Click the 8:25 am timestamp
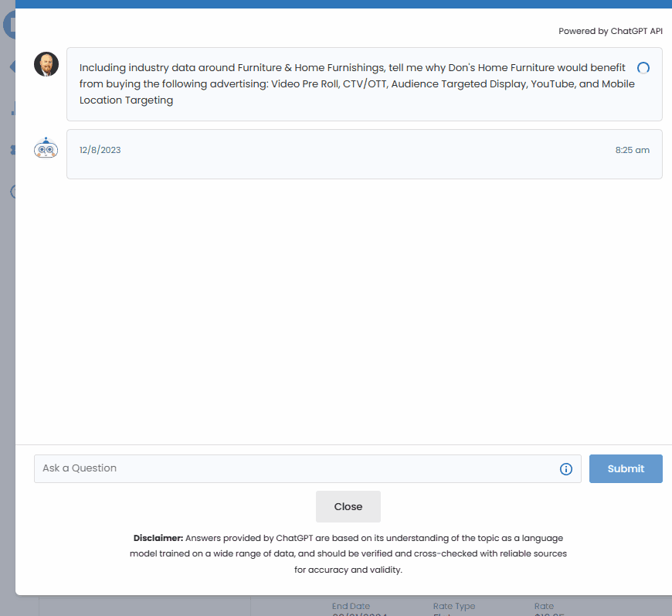Viewport: 672px width, 616px height. (632, 150)
